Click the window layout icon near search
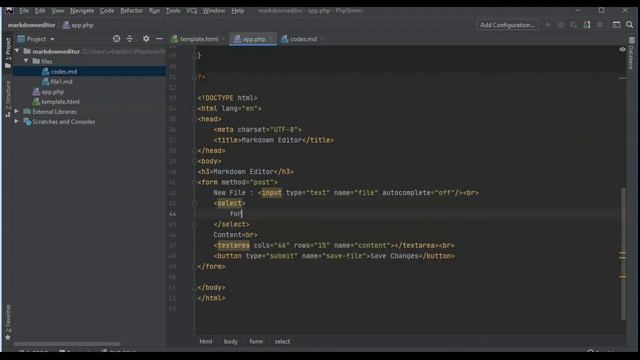The height and width of the screenshot is (360, 640). pyautogui.click(x=616, y=25)
